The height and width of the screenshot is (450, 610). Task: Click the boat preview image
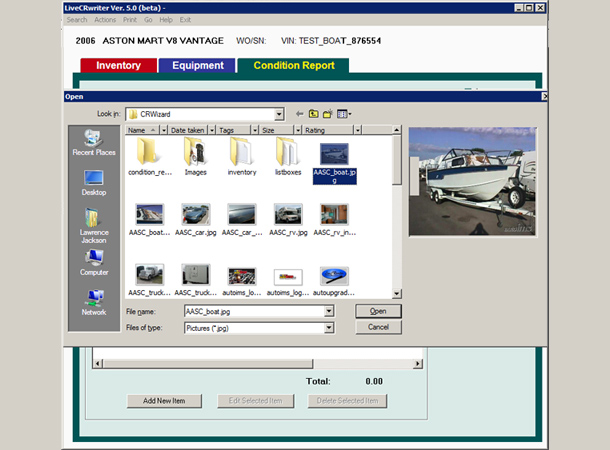(x=472, y=182)
